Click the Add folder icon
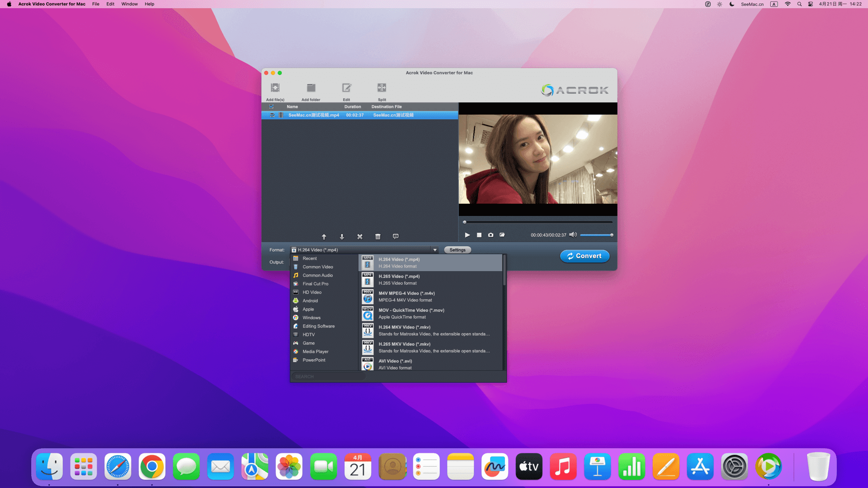Screen dimensions: 868x488 point(311,88)
